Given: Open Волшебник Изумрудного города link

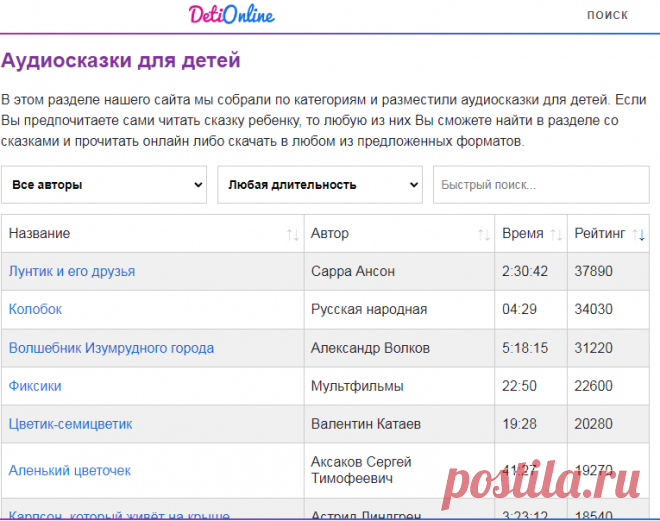Looking at the screenshot, I should coord(112,348).
